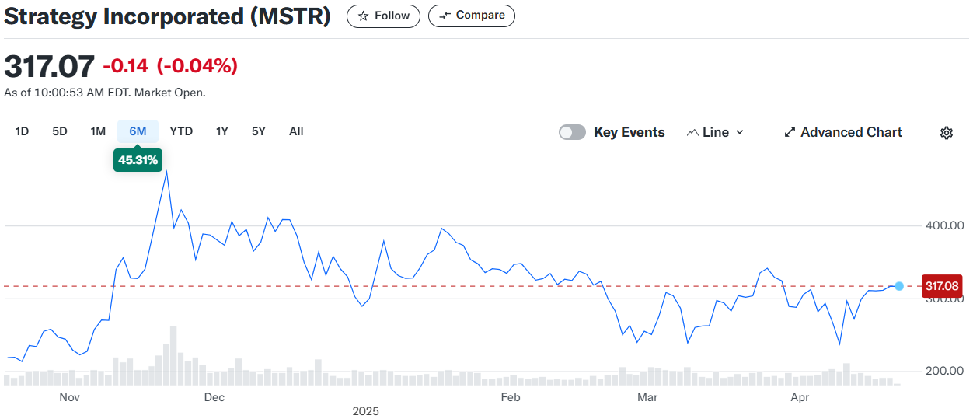Select the 1Y time range
Image resolution: width=980 pixels, height=419 pixels.
(222, 131)
